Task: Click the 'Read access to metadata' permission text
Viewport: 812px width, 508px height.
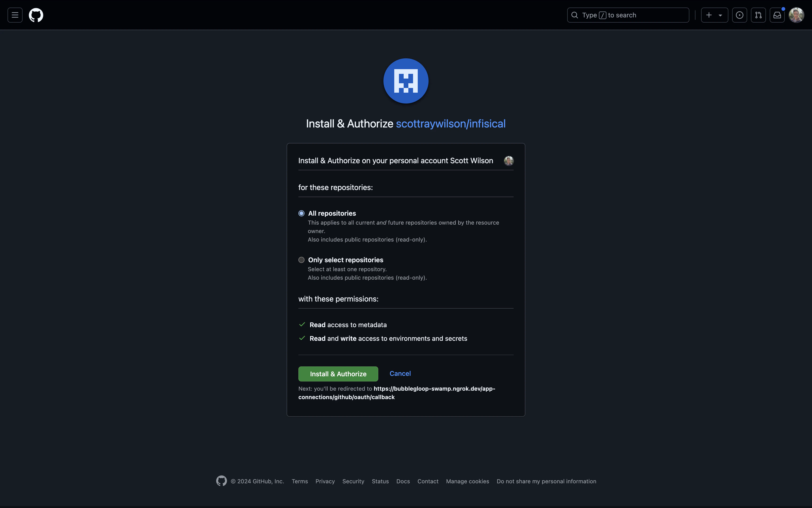Action: pyautogui.click(x=348, y=325)
